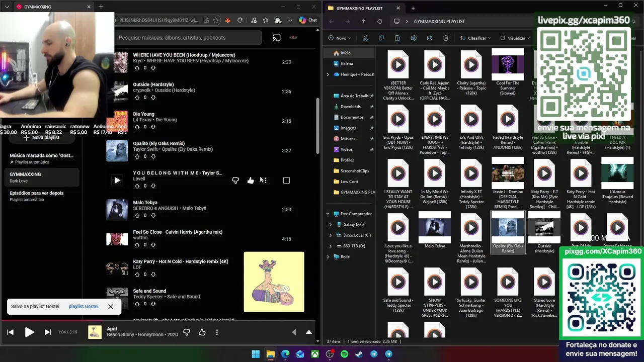Click the play button in player bar
The image size is (644, 362).
point(29,332)
